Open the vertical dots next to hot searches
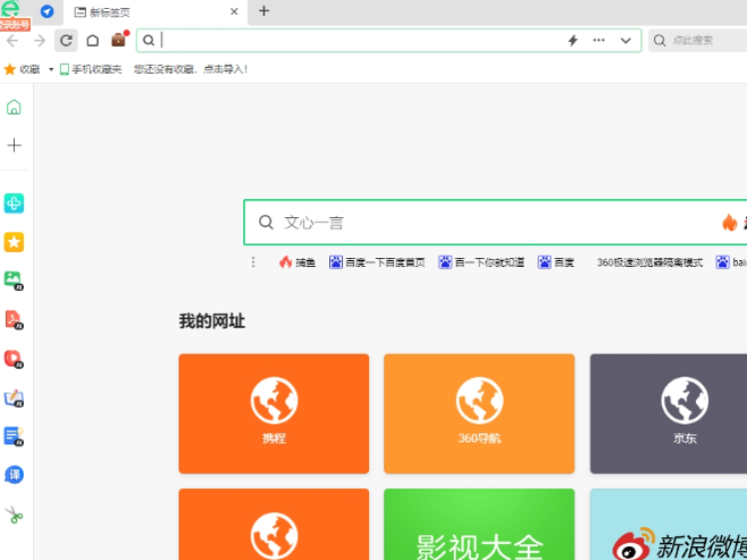 click(x=253, y=262)
